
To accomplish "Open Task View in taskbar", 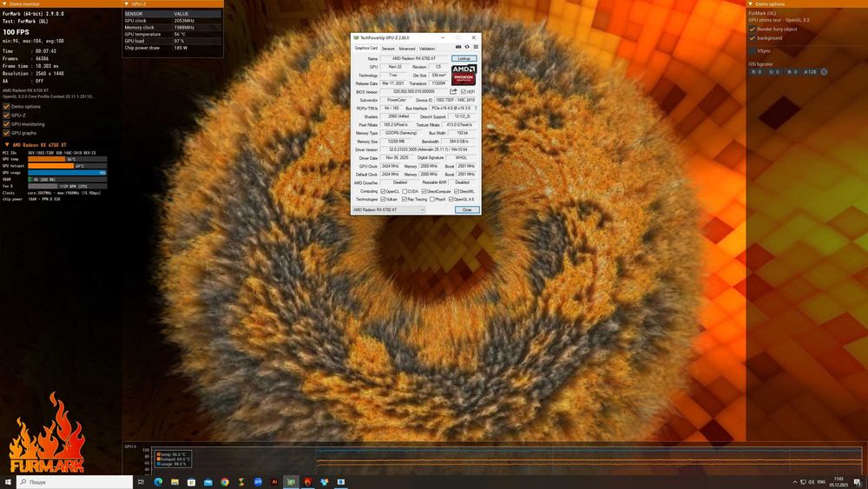I will (141, 482).
